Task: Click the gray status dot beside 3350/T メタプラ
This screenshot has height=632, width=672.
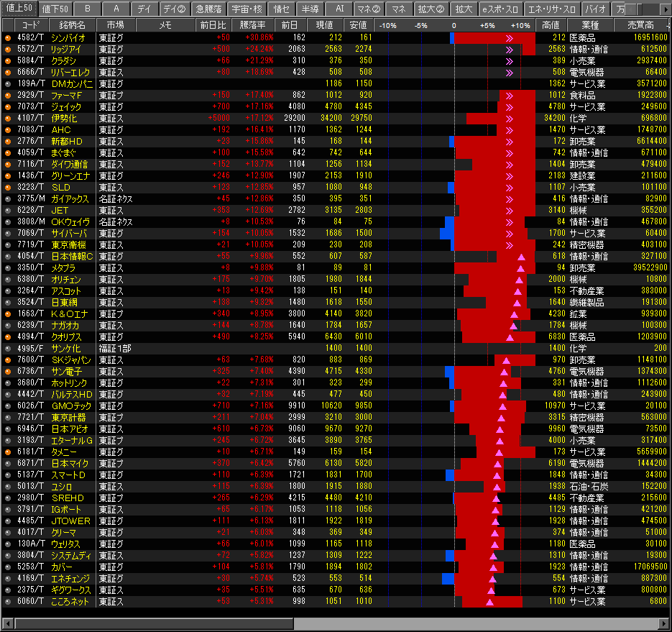Action: click(8, 268)
